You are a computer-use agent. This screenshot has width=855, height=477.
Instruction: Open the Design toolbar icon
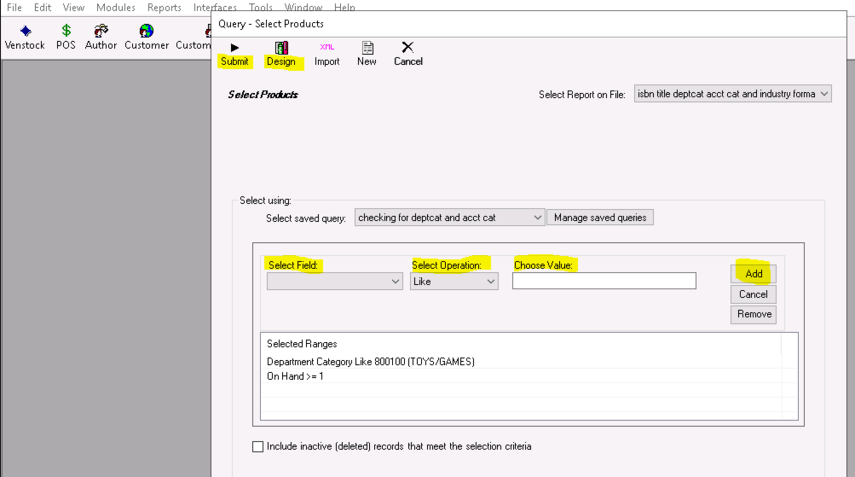pos(281,48)
